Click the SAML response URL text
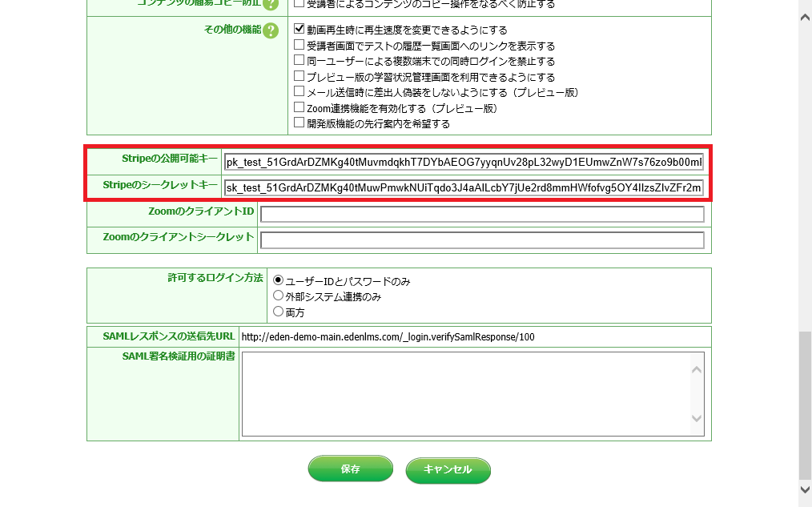 tap(388, 337)
